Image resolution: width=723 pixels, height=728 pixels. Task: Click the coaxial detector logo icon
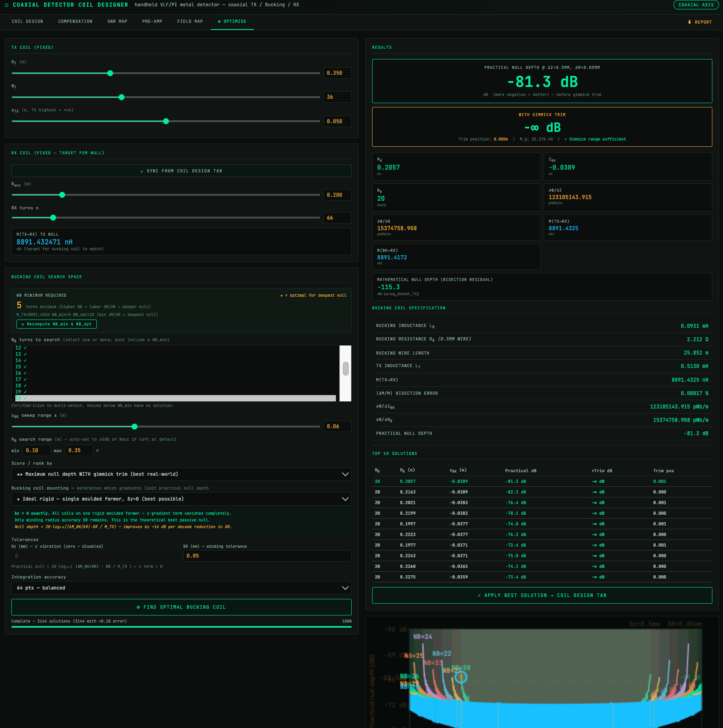point(7,5)
